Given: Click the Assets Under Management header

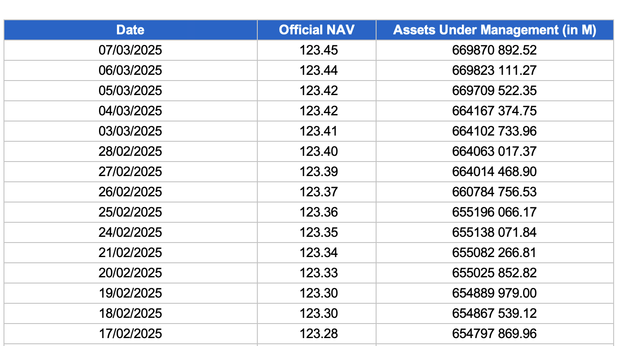Looking at the screenshot, I should (x=494, y=30).
